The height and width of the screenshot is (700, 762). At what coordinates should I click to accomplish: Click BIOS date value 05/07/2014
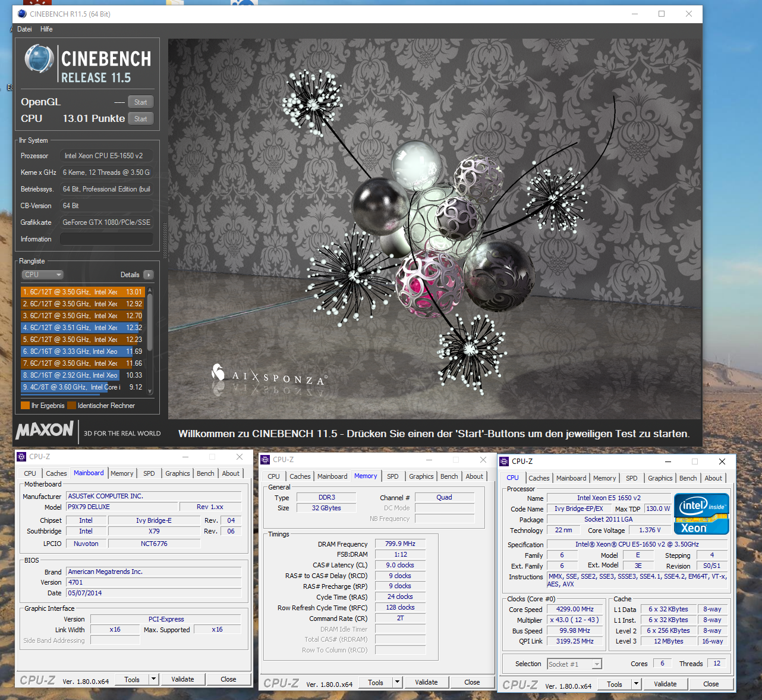click(154, 593)
